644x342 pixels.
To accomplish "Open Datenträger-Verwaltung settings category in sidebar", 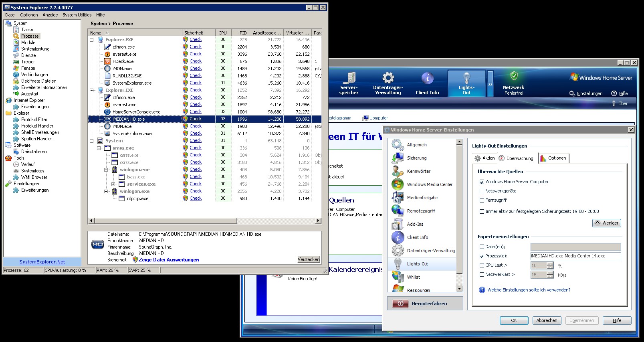I will [431, 251].
